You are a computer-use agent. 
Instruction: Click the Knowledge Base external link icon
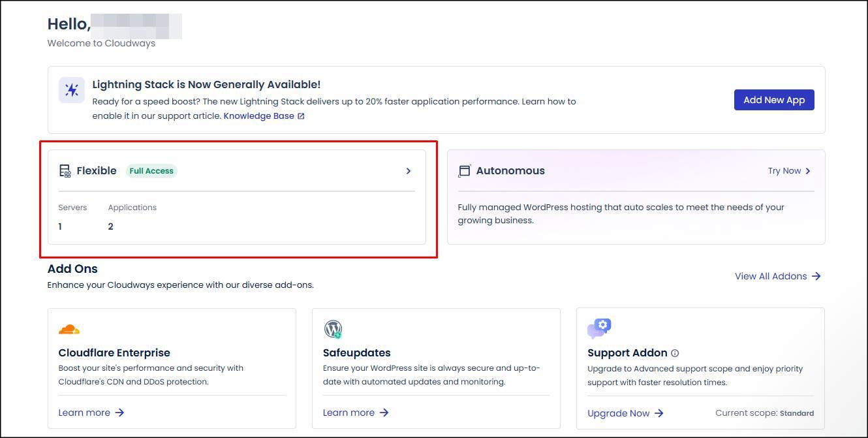pos(301,116)
